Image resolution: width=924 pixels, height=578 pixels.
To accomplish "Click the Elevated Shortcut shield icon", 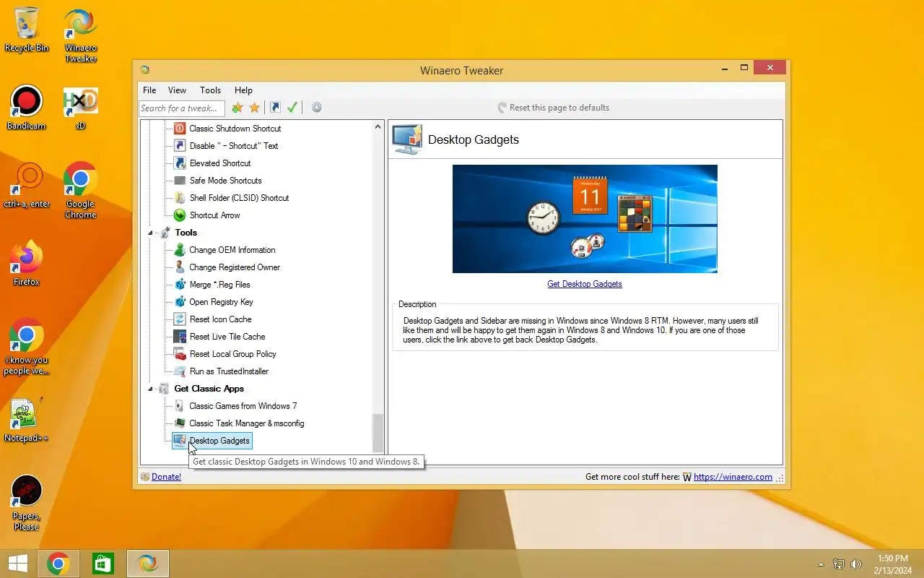I will 180,163.
